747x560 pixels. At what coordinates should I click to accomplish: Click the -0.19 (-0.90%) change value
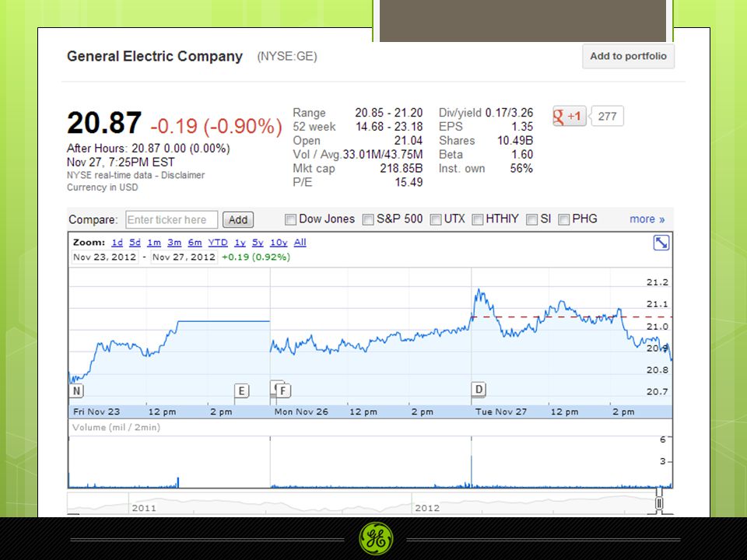216,126
